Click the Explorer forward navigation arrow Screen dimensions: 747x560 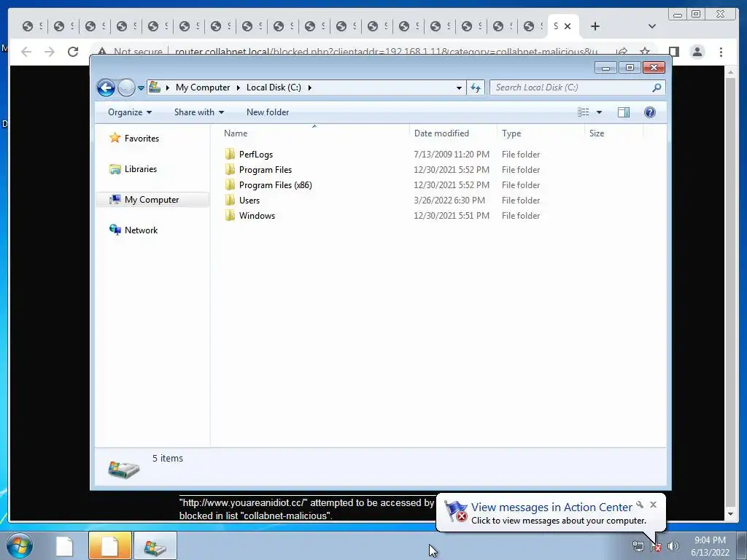(126, 87)
